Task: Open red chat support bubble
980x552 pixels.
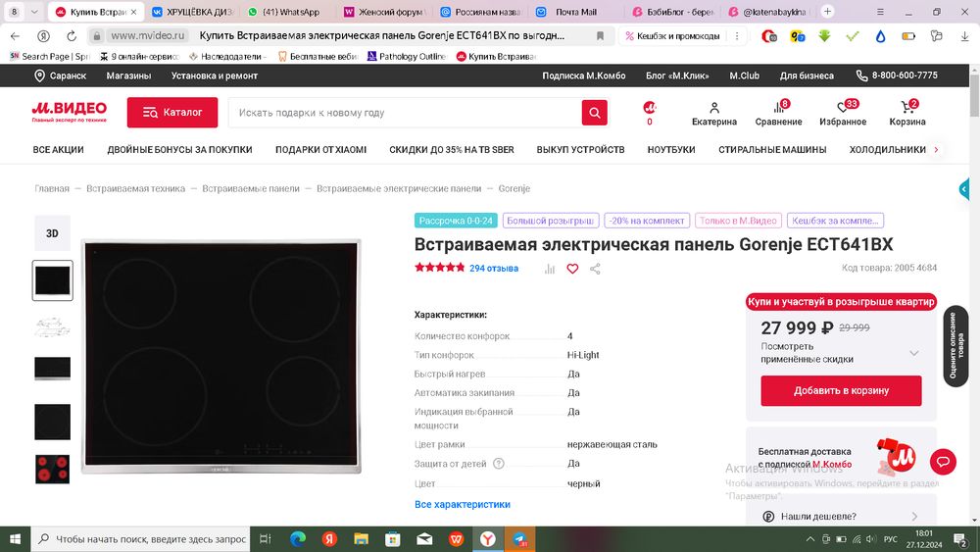Action: click(x=943, y=462)
